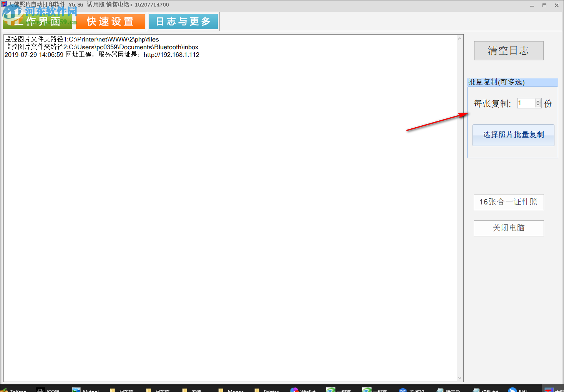Open the Printer folder in the taskbar
The image size is (564, 392).
(267, 389)
